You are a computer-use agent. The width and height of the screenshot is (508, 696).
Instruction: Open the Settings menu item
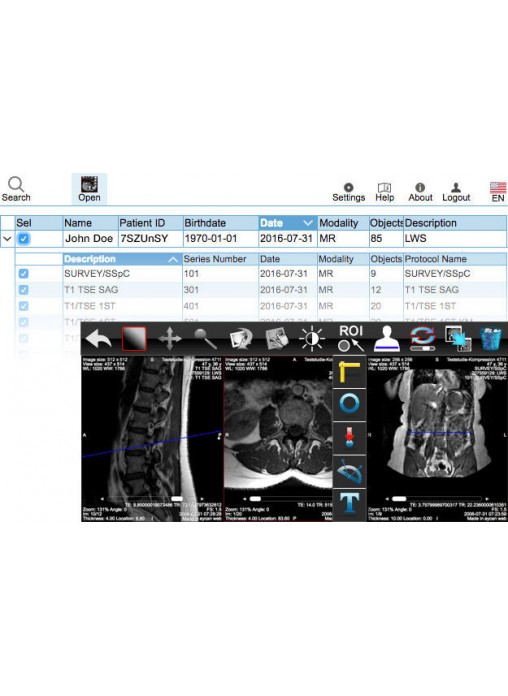click(x=349, y=192)
